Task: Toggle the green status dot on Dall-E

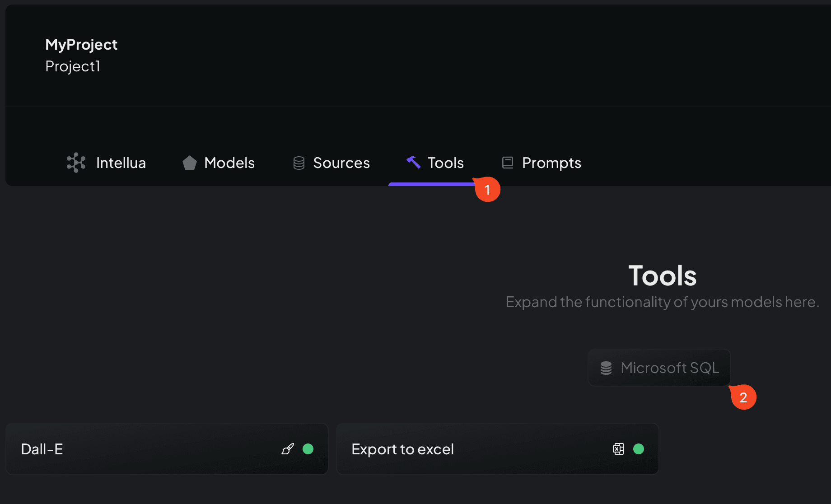Action: pyautogui.click(x=308, y=449)
